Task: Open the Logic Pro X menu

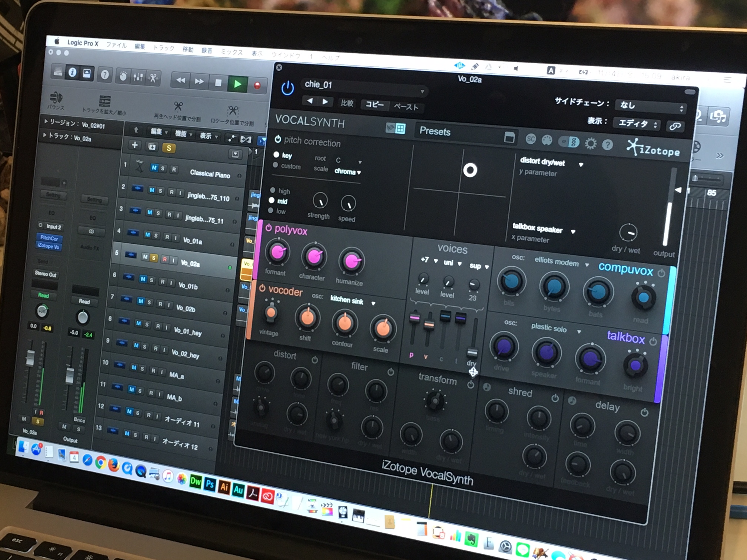Action: pyautogui.click(x=83, y=43)
